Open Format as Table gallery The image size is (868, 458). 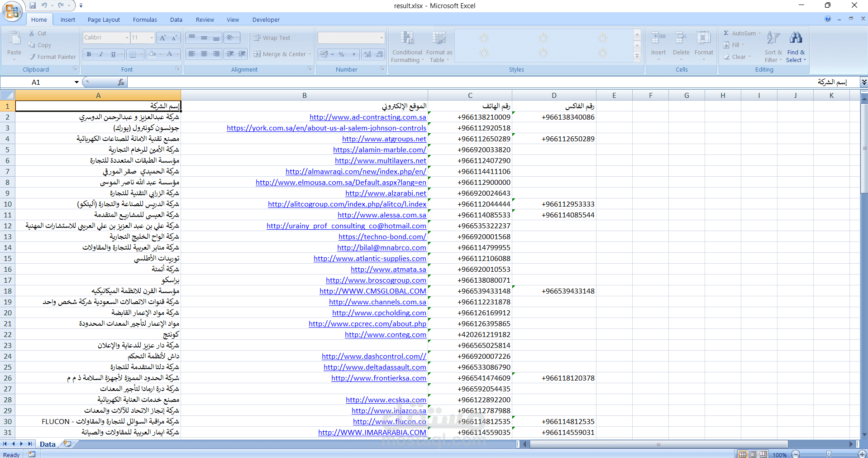[439, 47]
